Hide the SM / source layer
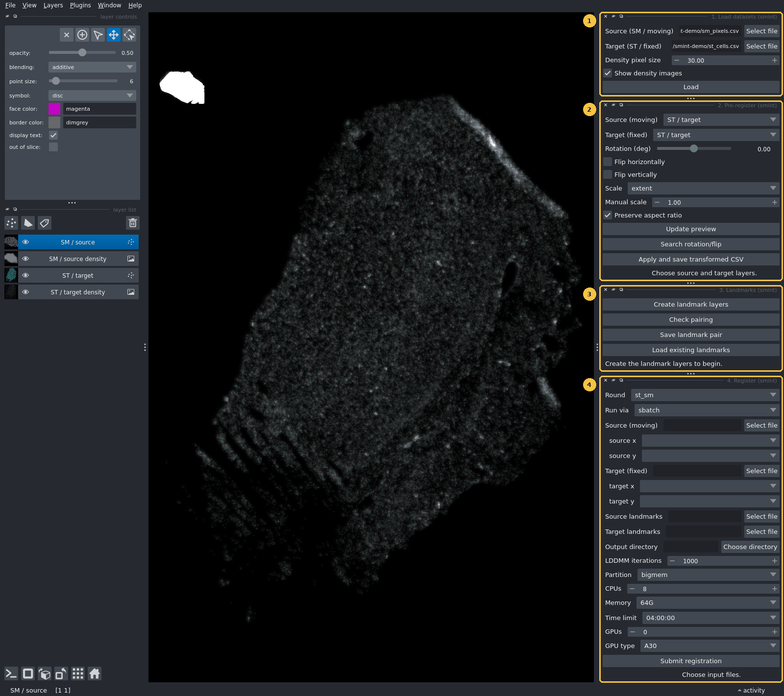 [x=25, y=242]
